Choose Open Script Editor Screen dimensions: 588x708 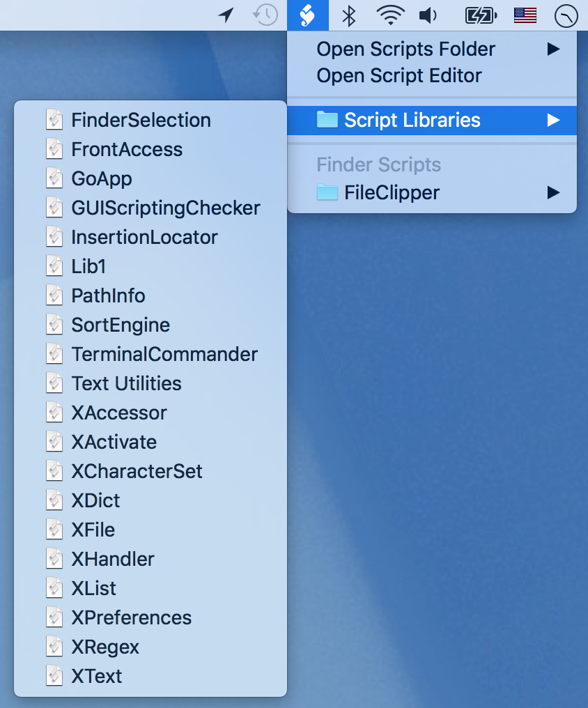(x=399, y=75)
